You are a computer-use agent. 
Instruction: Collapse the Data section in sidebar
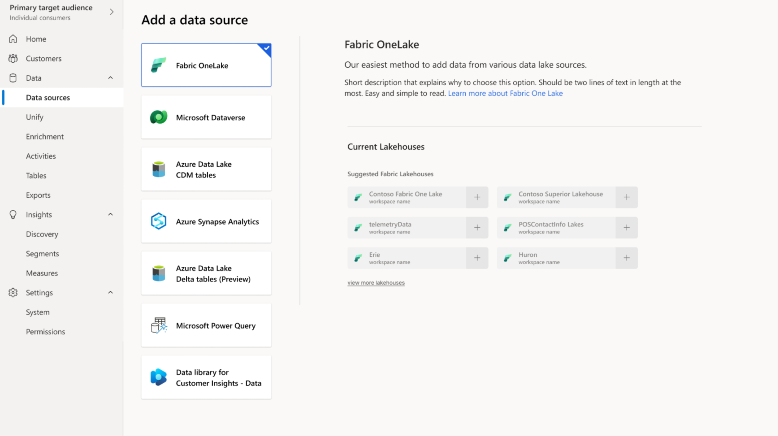coord(110,78)
